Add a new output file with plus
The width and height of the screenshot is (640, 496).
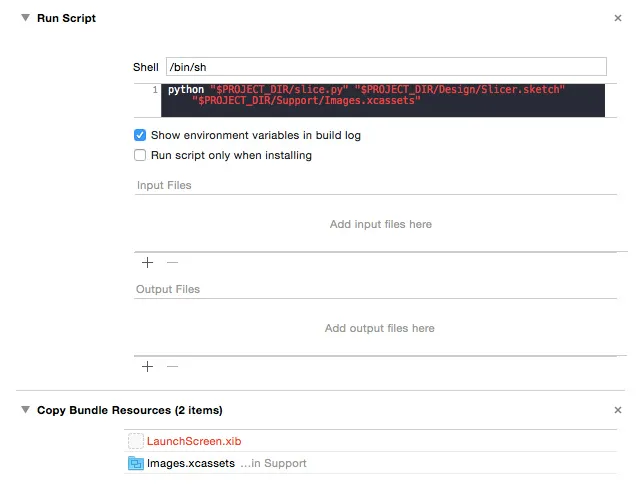[x=147, y=366]
